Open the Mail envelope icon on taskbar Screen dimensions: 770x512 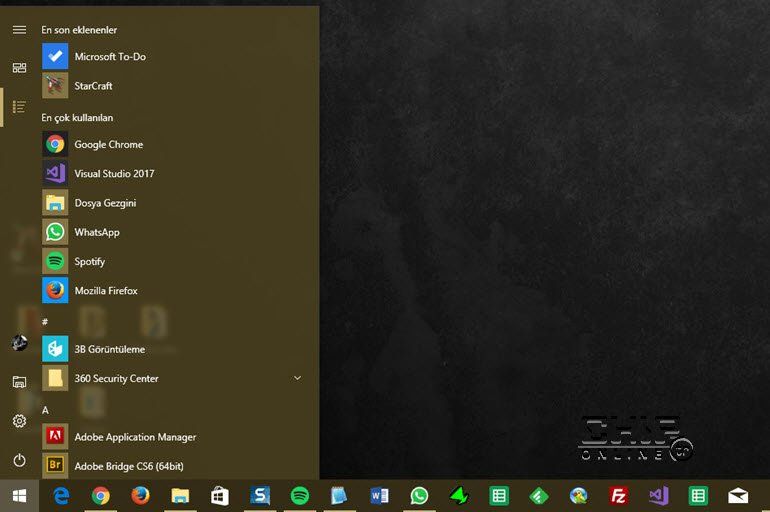(x=738, y=496)
